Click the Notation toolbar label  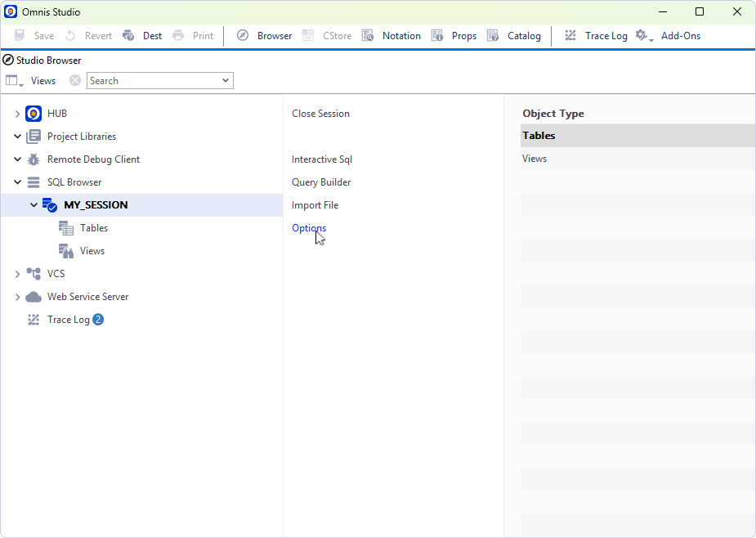coord(401,36)
